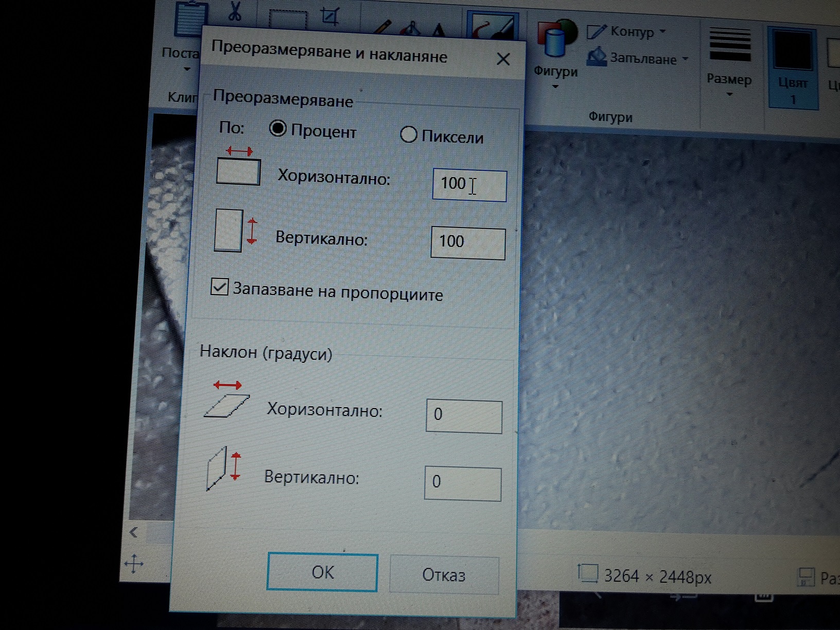Toggle the Запазване на пропорциите checkbox
Screen dimensions: 840x630
click(x=220, y=287)
